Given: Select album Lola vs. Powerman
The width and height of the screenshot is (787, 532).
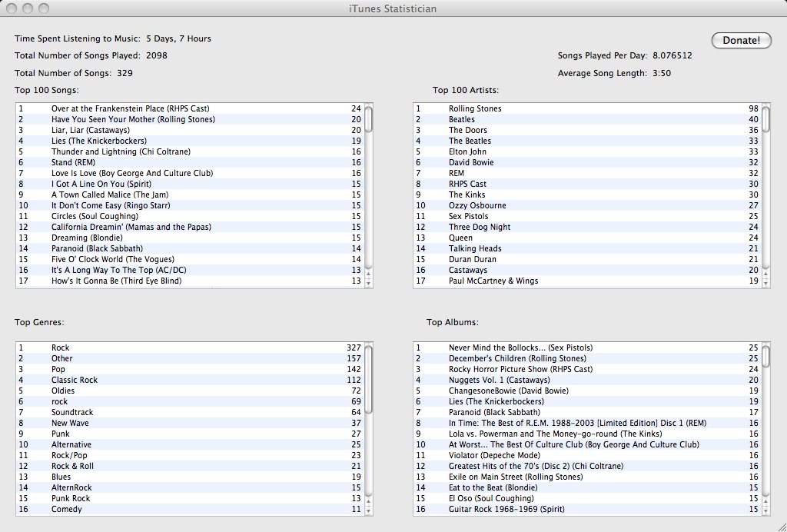Looking at the screenshot, I should (x=588, y=434).
